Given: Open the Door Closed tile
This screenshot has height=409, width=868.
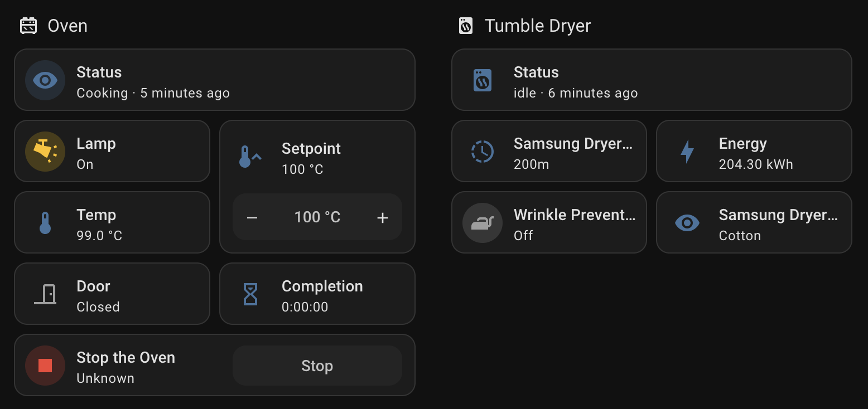Looking at the screenshot, I should 112,294.
